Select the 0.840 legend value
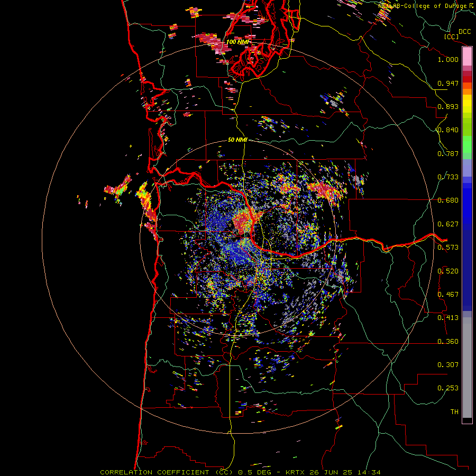The image size is (476, 476). [x=448, y=130]
